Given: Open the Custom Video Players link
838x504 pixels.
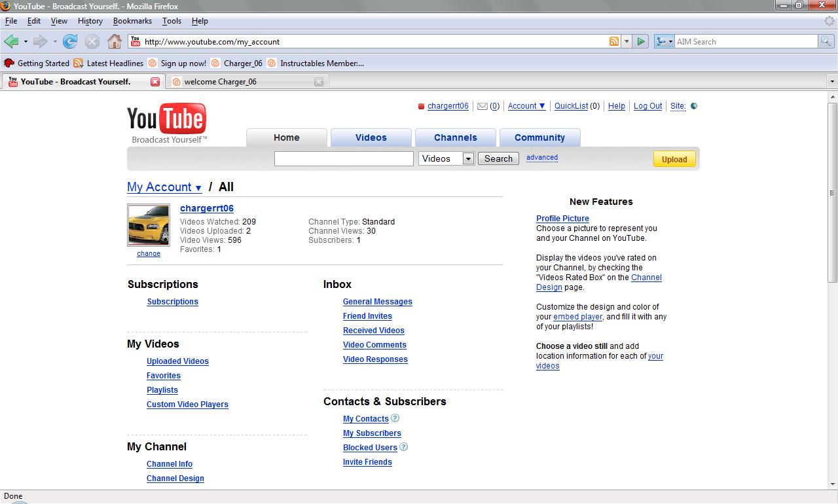Looking at the screenshot, I should point(187,405).
